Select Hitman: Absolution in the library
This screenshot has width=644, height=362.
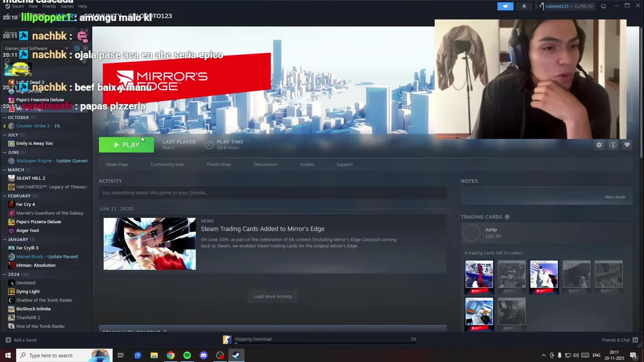click(36, 265)
